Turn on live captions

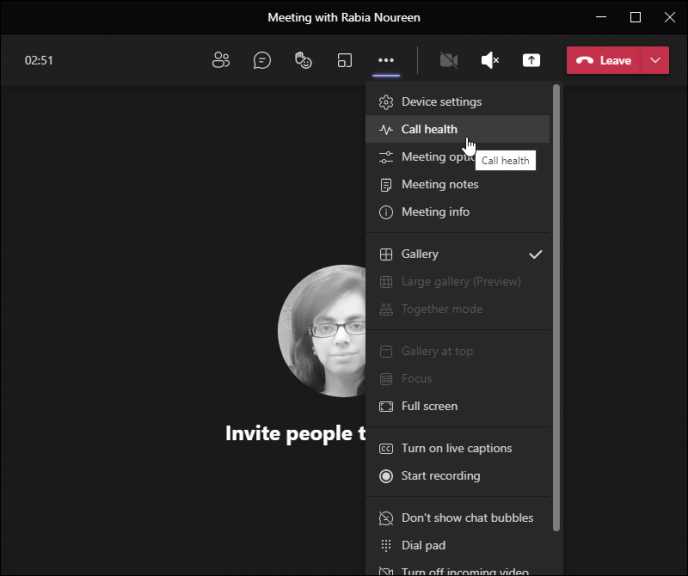(x=457, y=448)
